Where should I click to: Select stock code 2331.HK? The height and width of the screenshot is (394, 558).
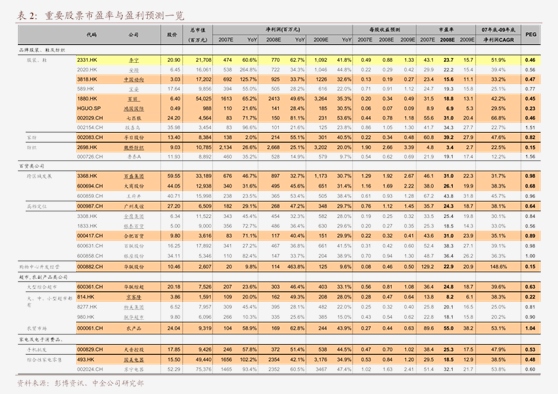point(87,60)
